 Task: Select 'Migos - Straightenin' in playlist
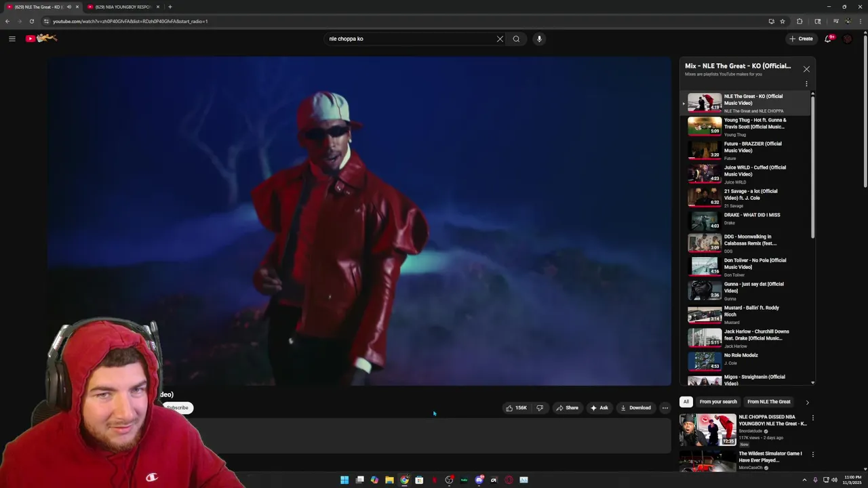[x=745, y=380]
